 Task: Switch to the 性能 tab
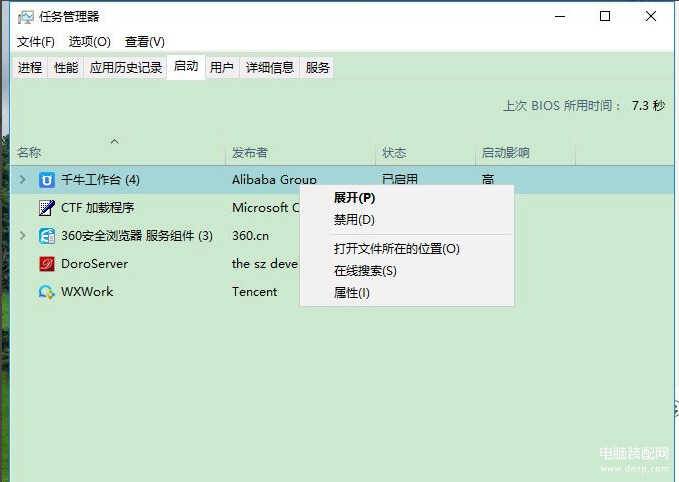(66, 68)
